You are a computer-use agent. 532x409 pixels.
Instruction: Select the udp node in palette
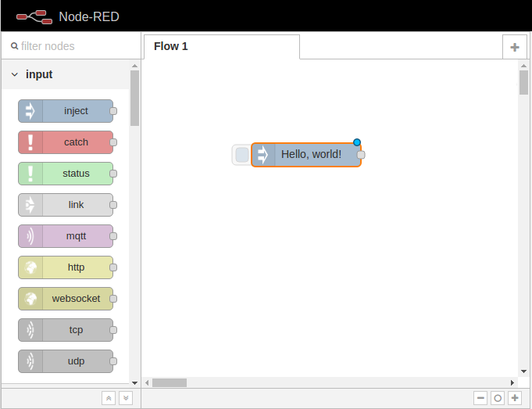pyautogui.click(x=66, y=361)
